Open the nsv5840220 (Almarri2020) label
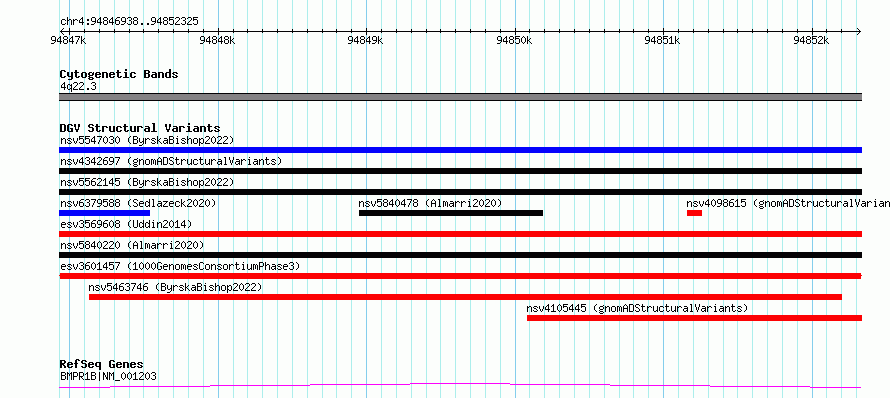 tap(132, 245)
